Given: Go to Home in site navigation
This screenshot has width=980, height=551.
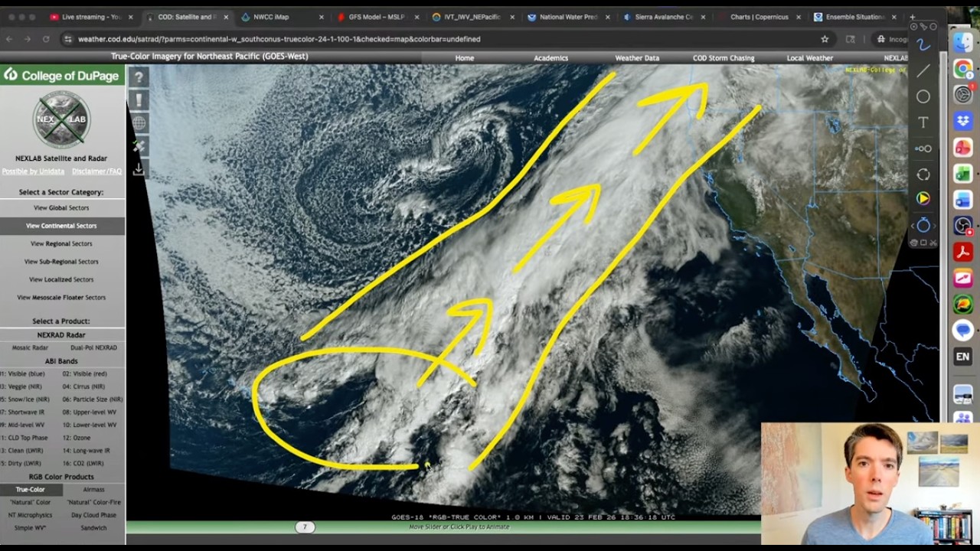Looking at the screenshot, I should click(x=464, y=58).
